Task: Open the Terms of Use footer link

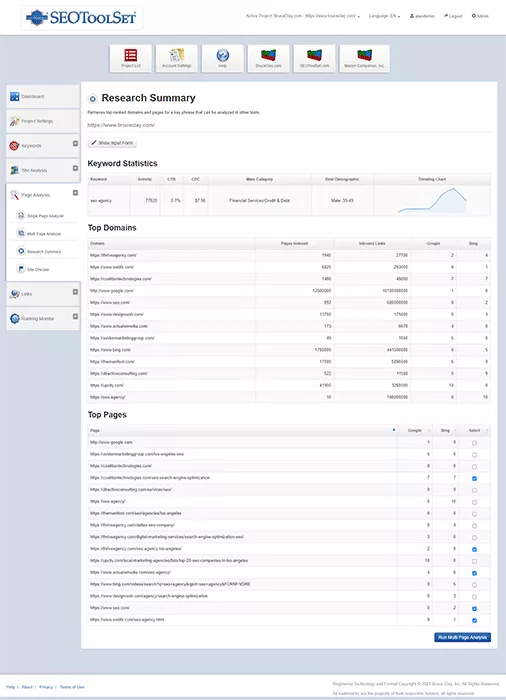Action: tap(71, 687)
